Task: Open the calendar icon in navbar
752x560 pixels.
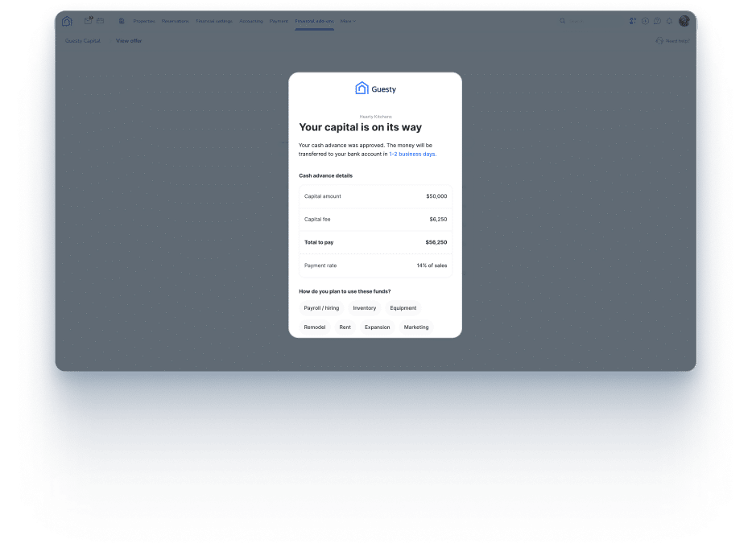Action: point(100,21)
